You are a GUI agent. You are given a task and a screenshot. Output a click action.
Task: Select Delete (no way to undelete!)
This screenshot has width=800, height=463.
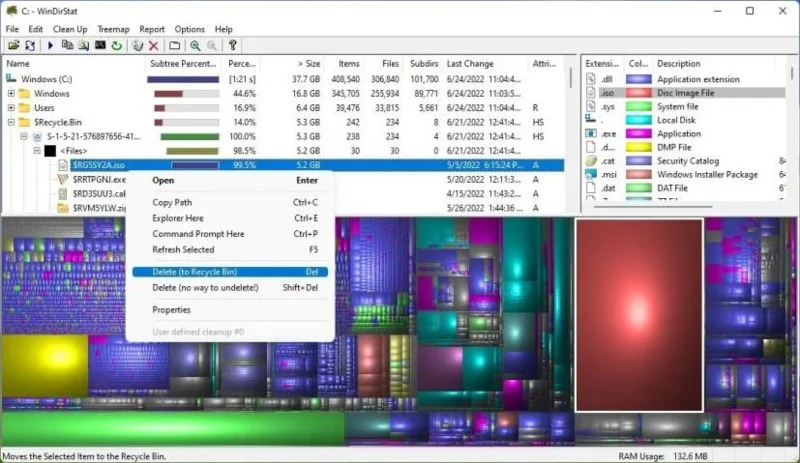pos(230,287)
